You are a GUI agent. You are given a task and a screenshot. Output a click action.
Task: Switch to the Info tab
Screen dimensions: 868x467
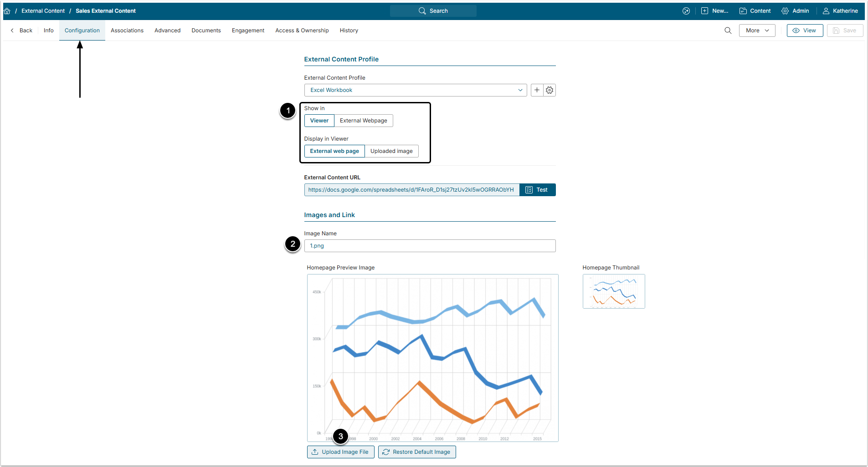49,30
